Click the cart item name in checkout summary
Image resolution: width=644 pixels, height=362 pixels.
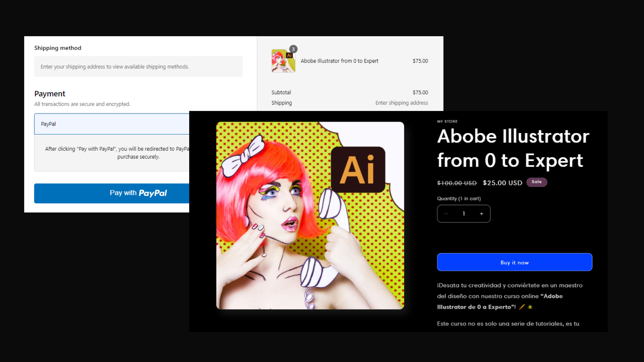(339, 61)
